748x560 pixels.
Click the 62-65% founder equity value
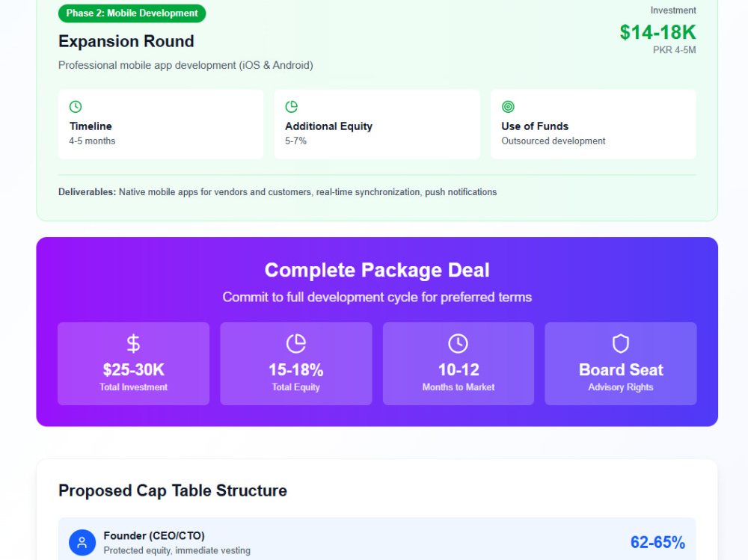(x=657, y=542)
